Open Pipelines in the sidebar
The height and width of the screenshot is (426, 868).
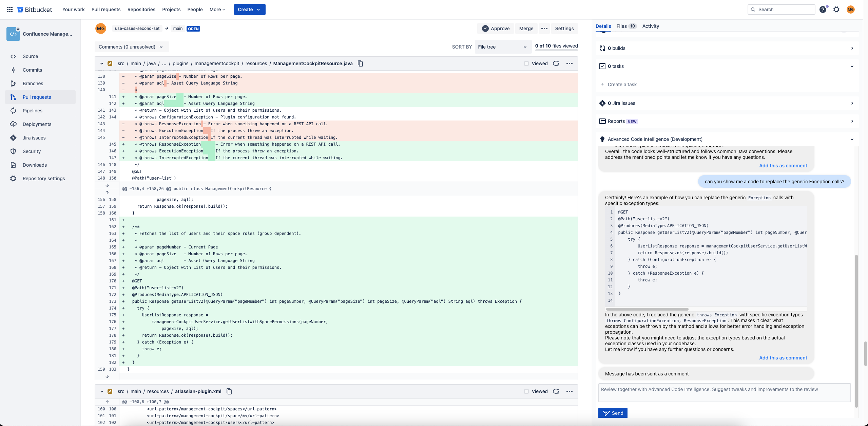pos(33,111)
